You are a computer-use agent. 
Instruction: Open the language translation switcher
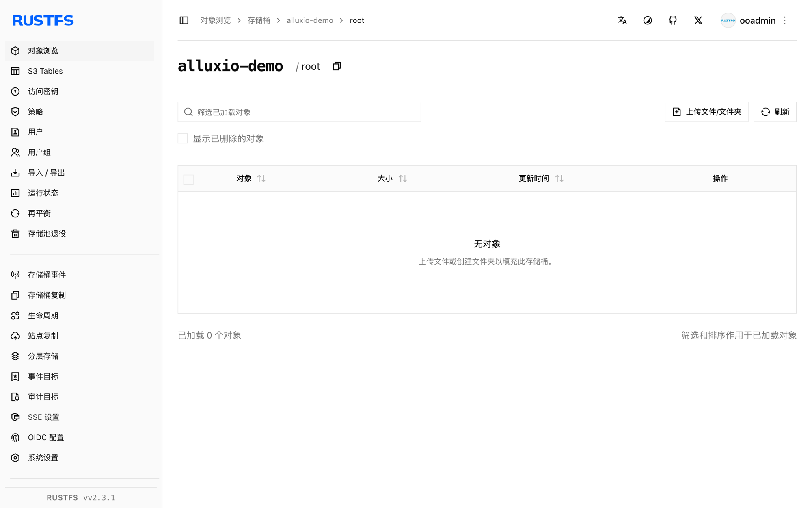coord(622,20)
